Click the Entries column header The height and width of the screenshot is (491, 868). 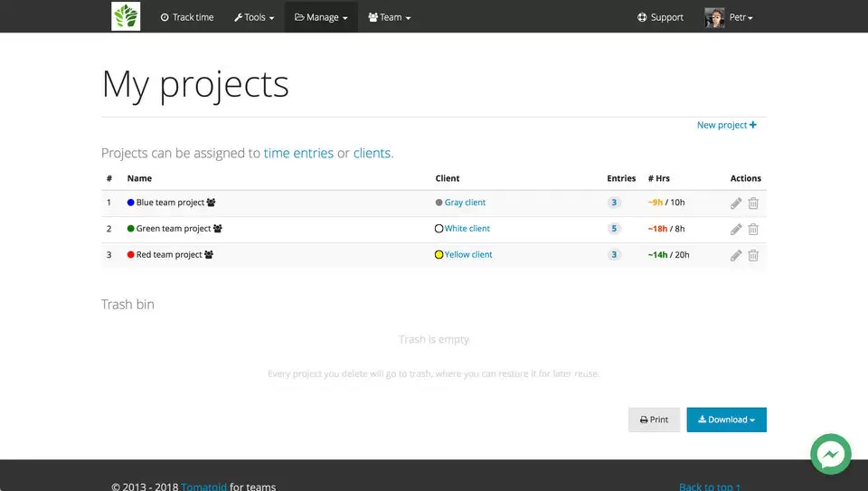[x=621, y=178]
